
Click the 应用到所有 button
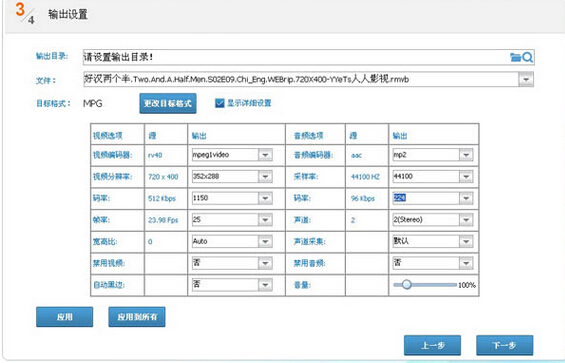(137, 317)
